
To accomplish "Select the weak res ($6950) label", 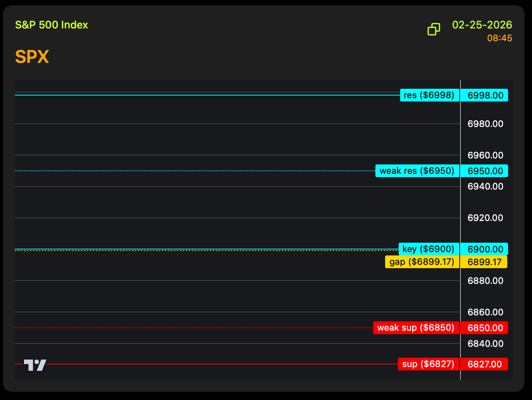I will click(417, 171).
